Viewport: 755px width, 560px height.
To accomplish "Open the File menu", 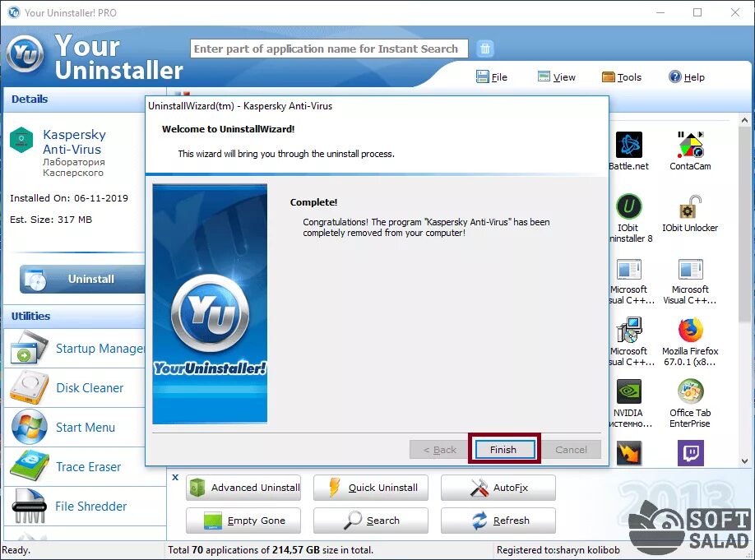I will (x=492, y=77).
